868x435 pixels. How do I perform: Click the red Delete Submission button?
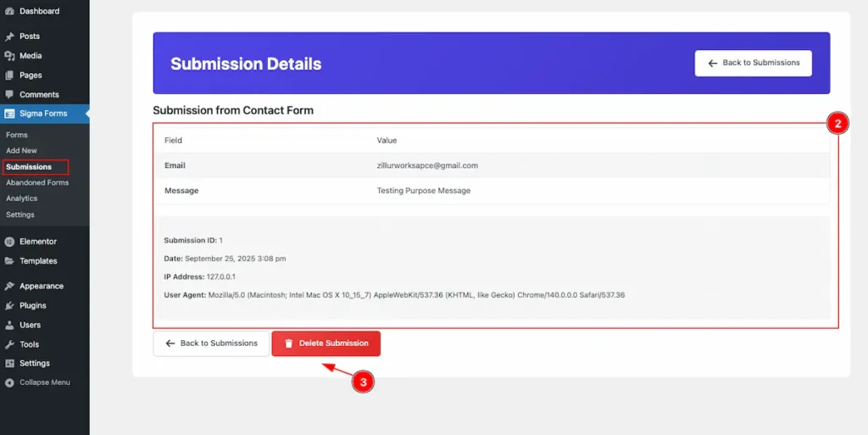tap(326, 343)
